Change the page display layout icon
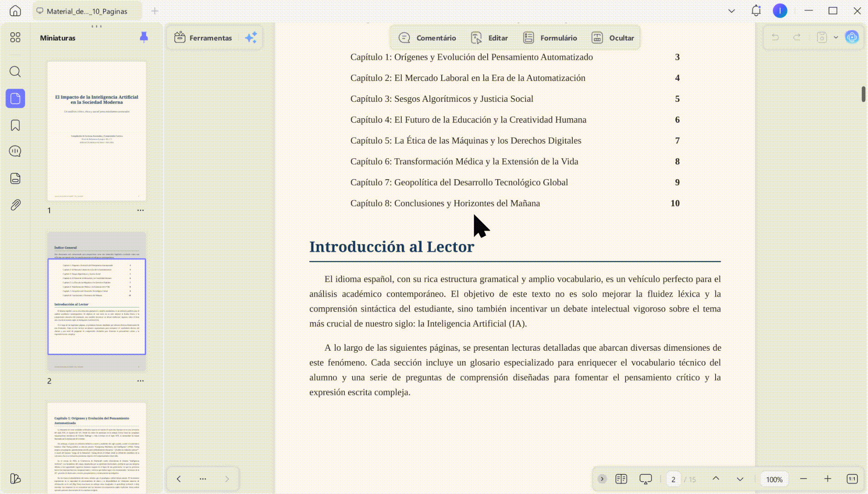Viewport: 868px width, 494px height. [x=621, y=479]
